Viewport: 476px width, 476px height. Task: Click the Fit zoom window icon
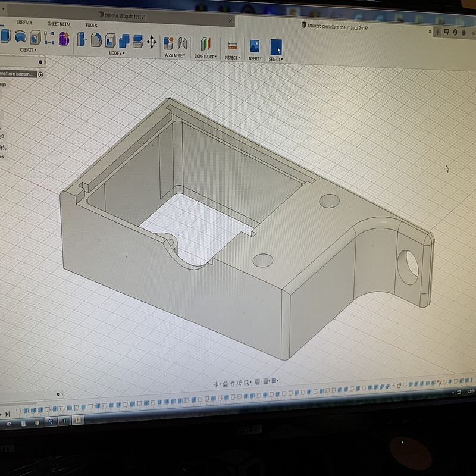pyautogui.click(x=247, y=382)
